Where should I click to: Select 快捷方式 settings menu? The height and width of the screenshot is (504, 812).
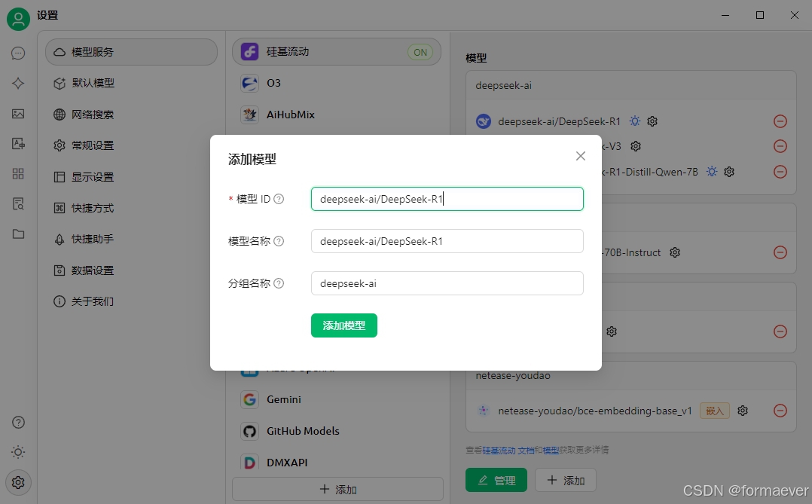tap(132, 208)
